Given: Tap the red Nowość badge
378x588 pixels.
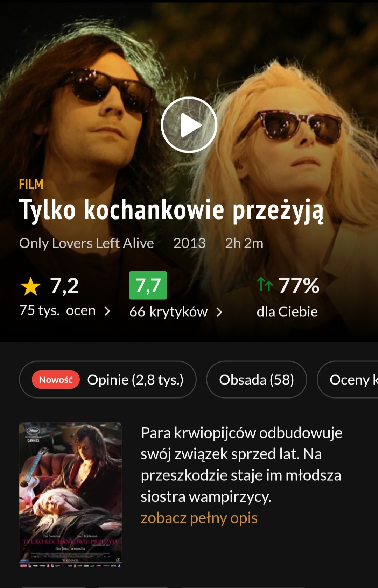Looking at the screenshot, I should pos(56,380).
